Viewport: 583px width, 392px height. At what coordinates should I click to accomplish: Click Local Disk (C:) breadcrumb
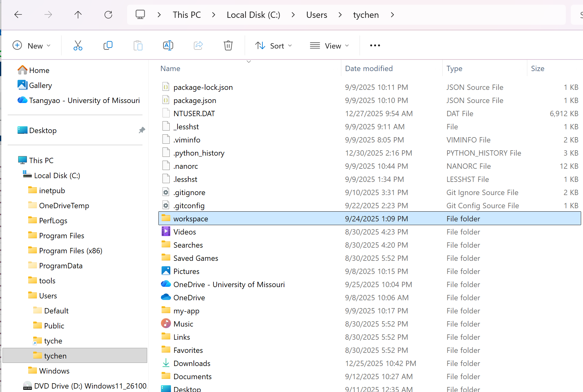click(x=253, y=15)
